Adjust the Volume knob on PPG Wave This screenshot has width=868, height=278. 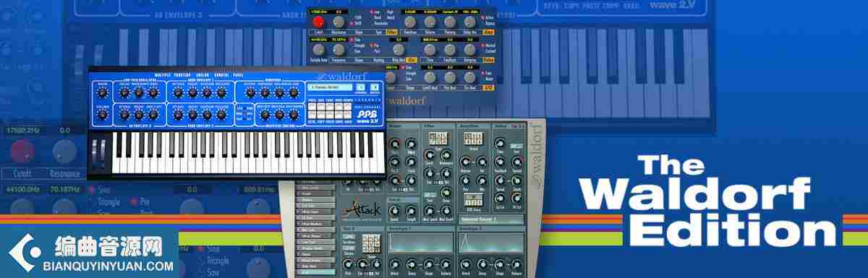pos(102,115)
